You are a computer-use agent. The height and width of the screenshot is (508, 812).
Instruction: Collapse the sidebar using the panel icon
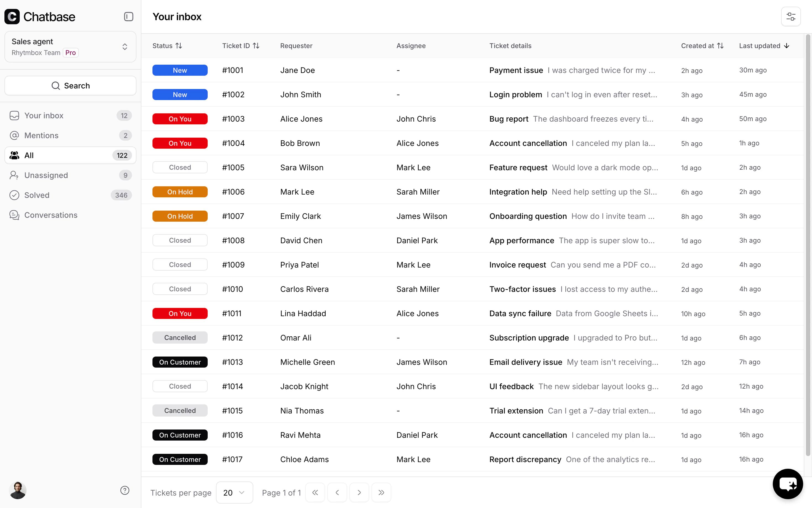[x=128, y=16]
